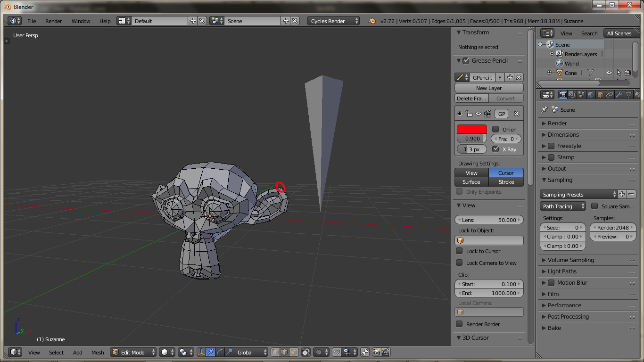Open the Modifiers tab (wrench)
Screen dimensions: 644x362
619,95
